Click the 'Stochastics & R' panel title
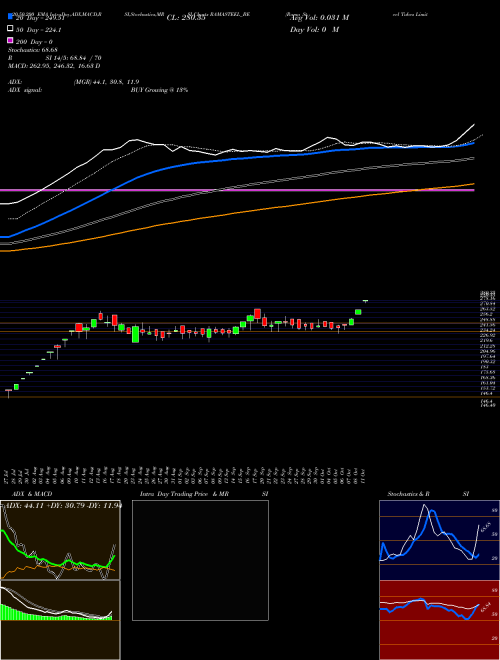The width and height of the screenshot is (500, 660). click(x=409, y=494)
